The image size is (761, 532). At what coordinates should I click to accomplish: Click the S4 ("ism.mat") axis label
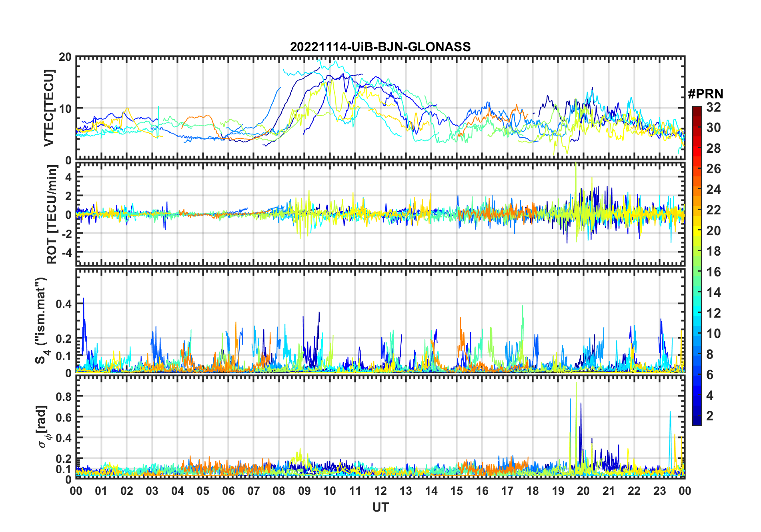pos(42,320)
